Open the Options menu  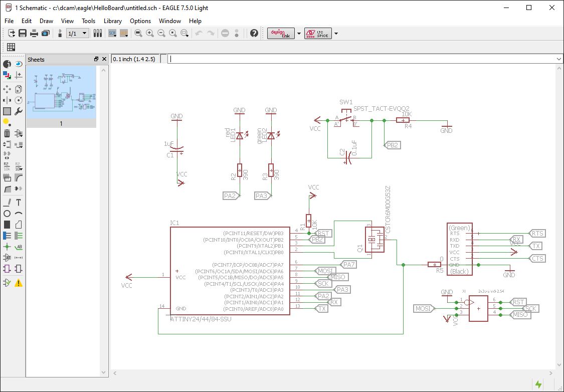[140, 21]
